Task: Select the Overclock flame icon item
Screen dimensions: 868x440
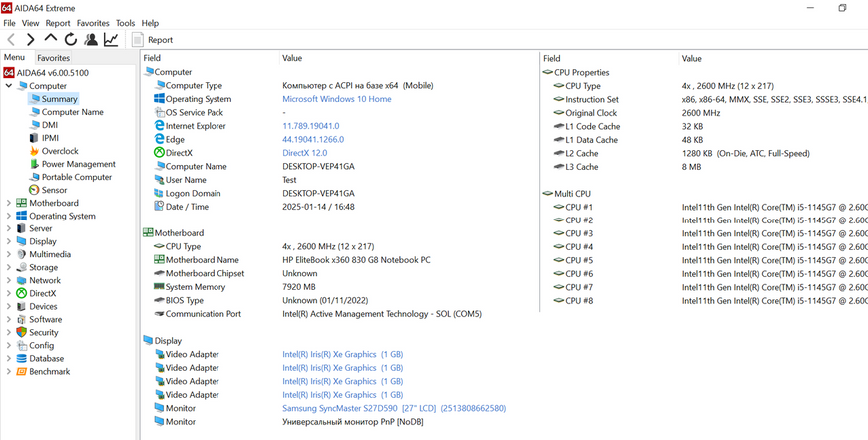Action: point(34,151)
